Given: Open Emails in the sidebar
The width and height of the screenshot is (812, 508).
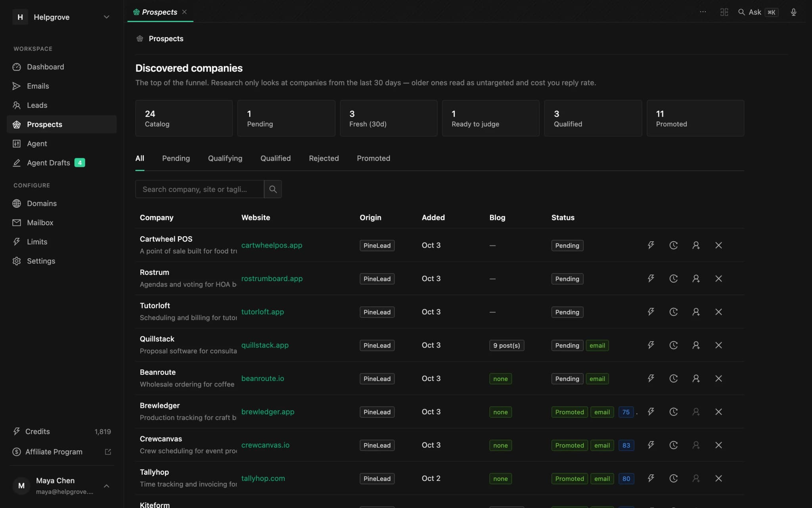Looking at the screenshot, I should 62,86.
